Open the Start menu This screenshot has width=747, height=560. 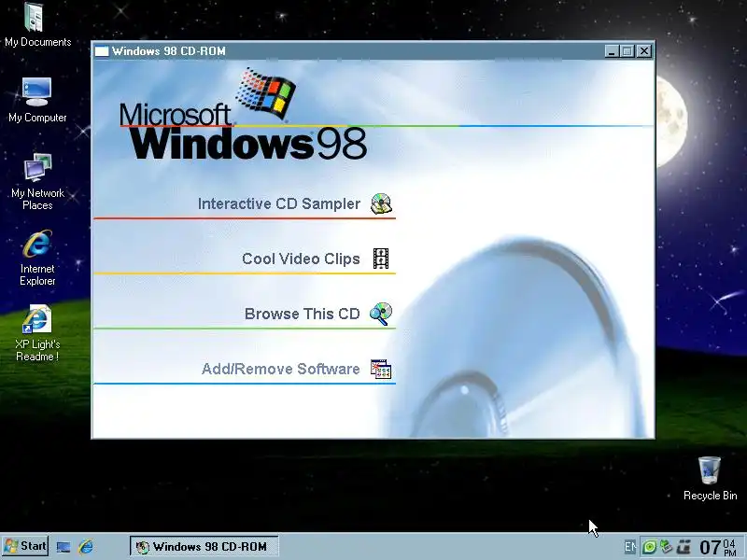point(26,546)
